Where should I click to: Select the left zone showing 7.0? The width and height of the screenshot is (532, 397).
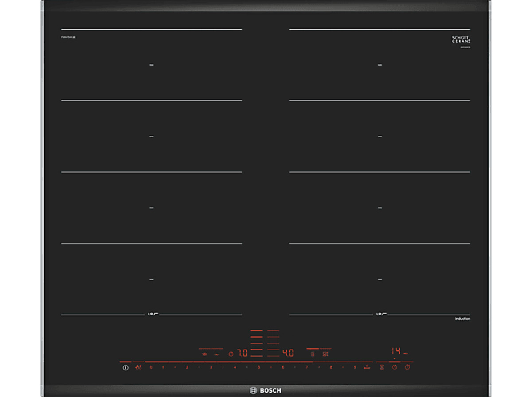coord(242,353)
